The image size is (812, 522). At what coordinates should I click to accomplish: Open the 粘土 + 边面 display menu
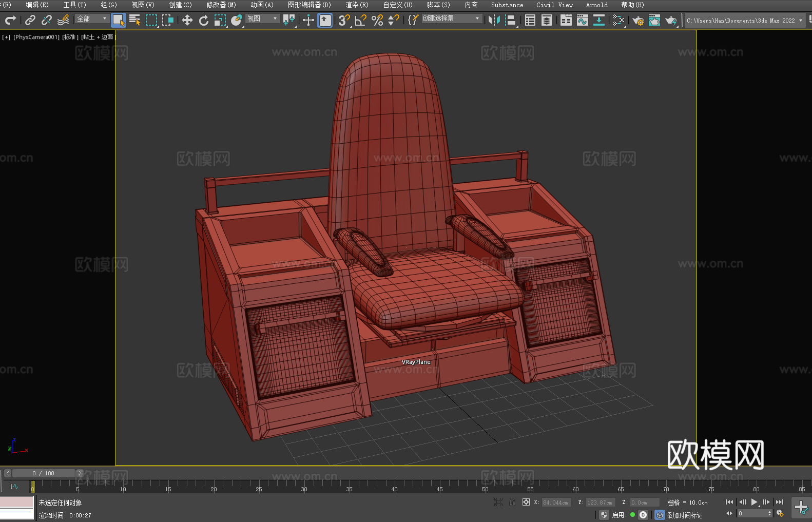(x=99, y=37)
